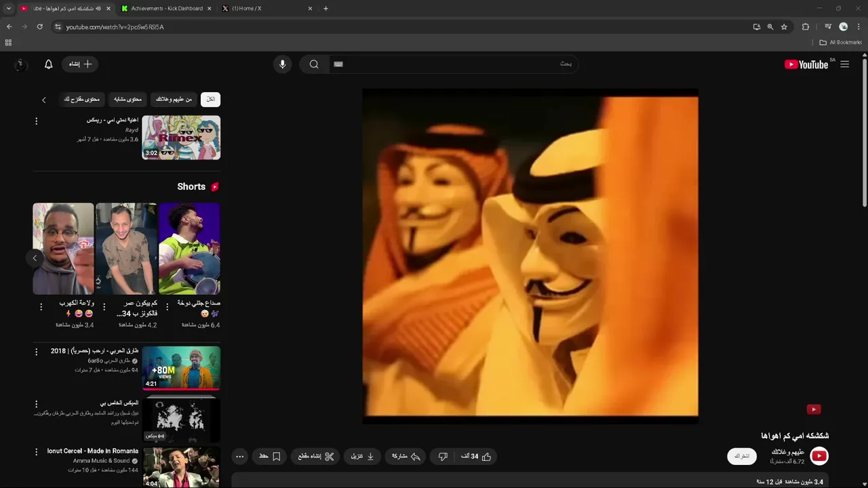The width and height of the screenshot is (868, 488).
Task: Bookmark this page with the star icon
Action: pyautogui.click(x=784, y=26)
